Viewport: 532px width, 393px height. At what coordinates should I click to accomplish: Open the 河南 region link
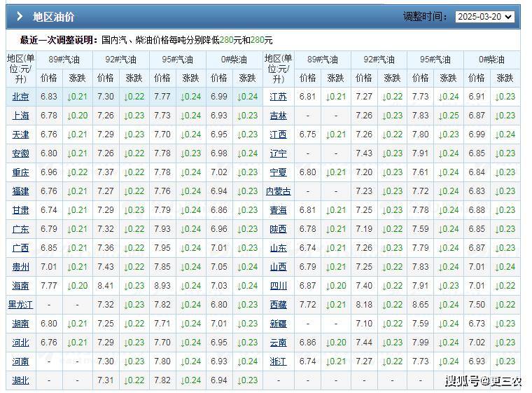[21, 361]
